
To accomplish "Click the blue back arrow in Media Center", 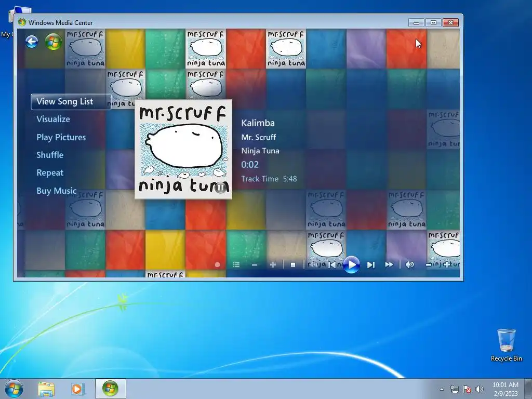I will click(x=32, y=42).
